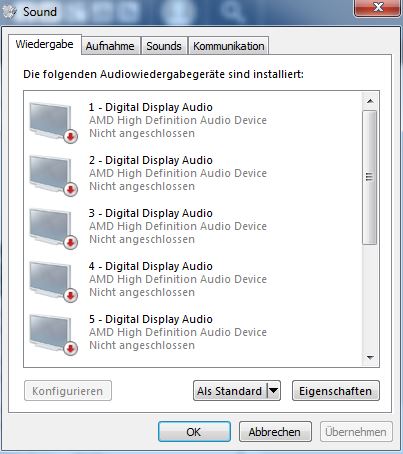The image size is (403, 454).
Task: Confirm with the OK button
Action: (194, 432)
